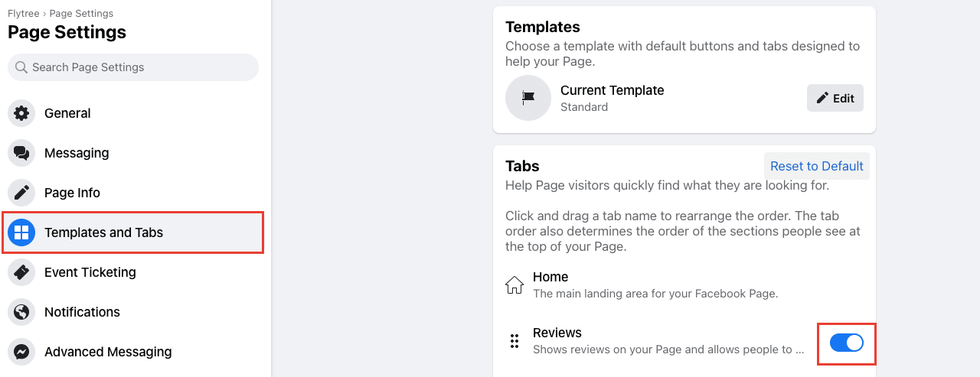Click the Advanced Messaging messenger icon
The height and width of the screenshot is (377, 980).
[x=21, y=352]
